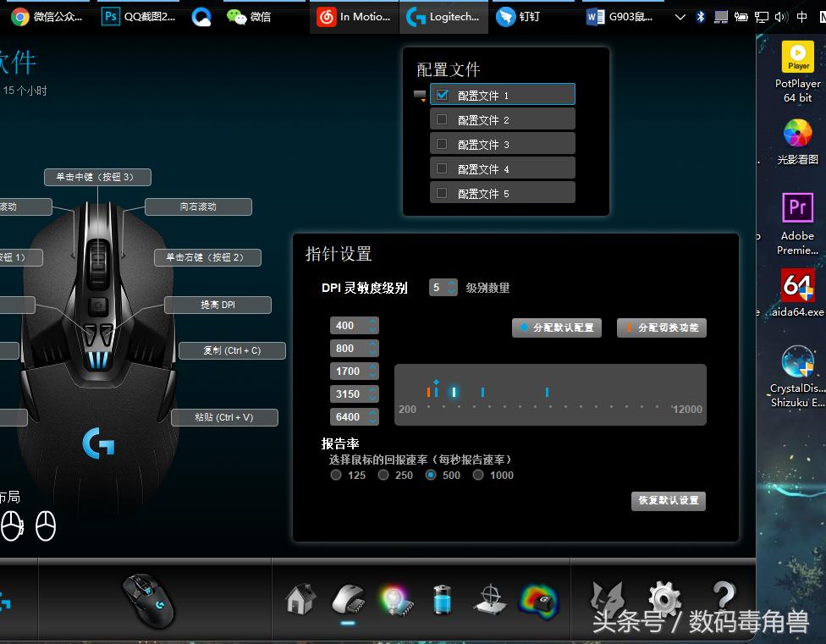
Task: Click 分配默认配置 button
Action: [x=557, y=328]
